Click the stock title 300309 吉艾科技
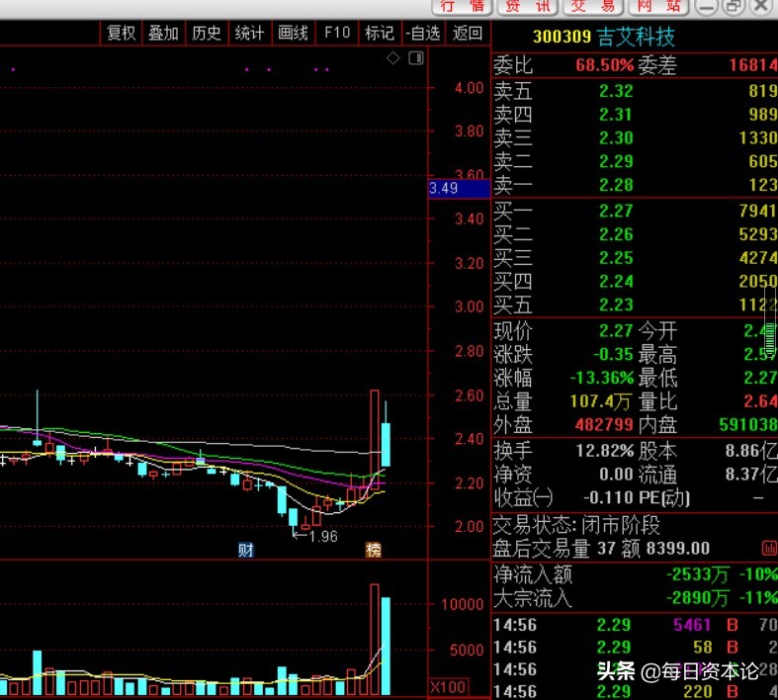The height and width of the screenshot is (700, 778). [x=603, y=37]
